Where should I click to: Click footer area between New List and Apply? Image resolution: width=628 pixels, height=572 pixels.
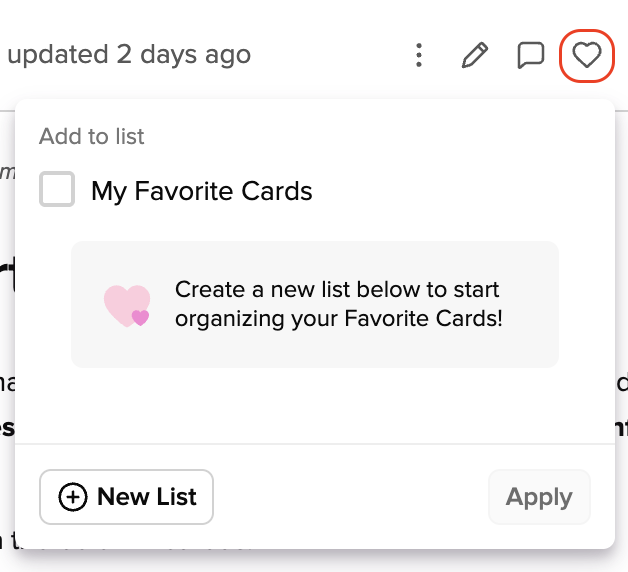351,497
